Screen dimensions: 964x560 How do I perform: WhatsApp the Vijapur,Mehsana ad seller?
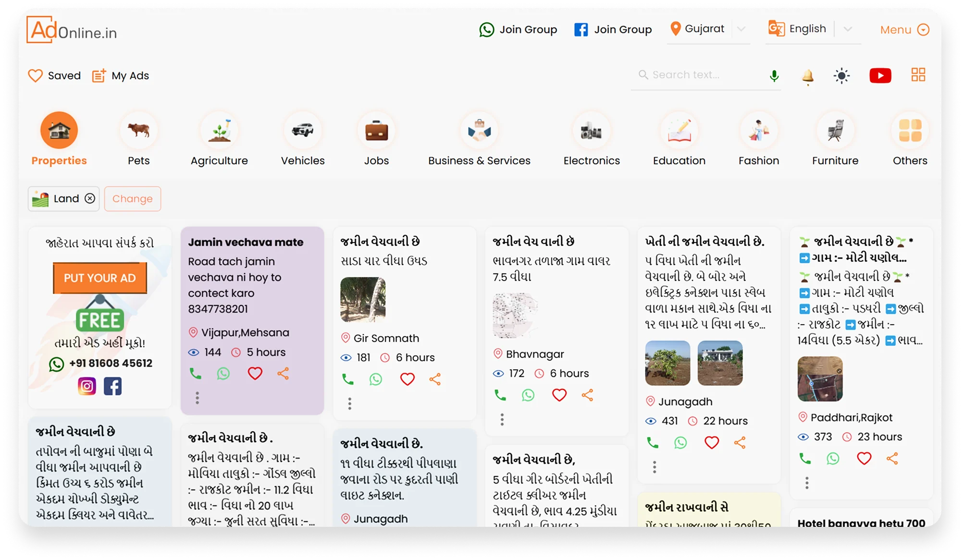(x=223, y=373)
